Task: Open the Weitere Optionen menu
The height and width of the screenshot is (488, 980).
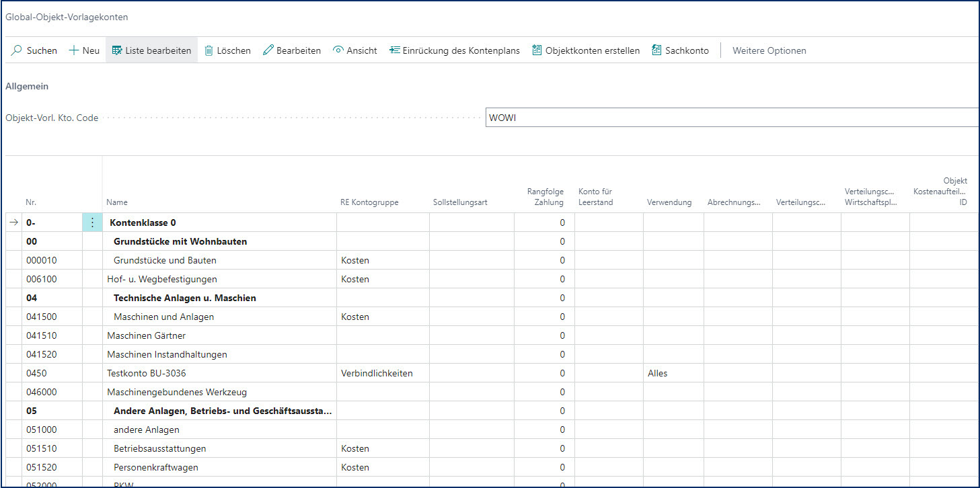Action: point(769,50)
